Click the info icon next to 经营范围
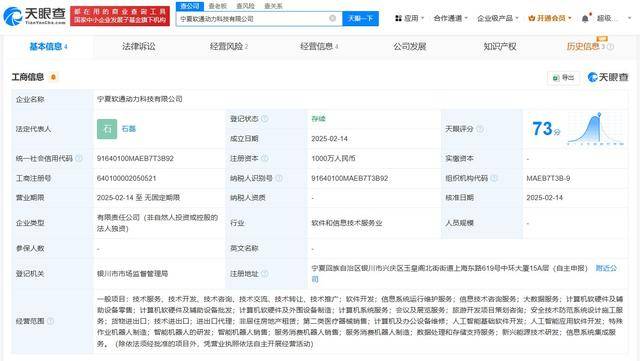Viewport: 640px width, 361px height. click(x=51, y=321)
